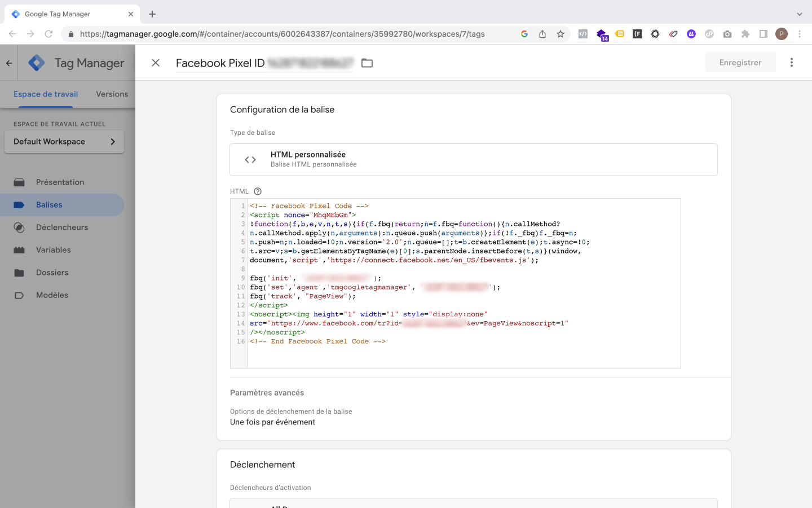Open the three-dot more options menu
The height and width of the screenshot is (508, 812).
[x=792, y=62]
